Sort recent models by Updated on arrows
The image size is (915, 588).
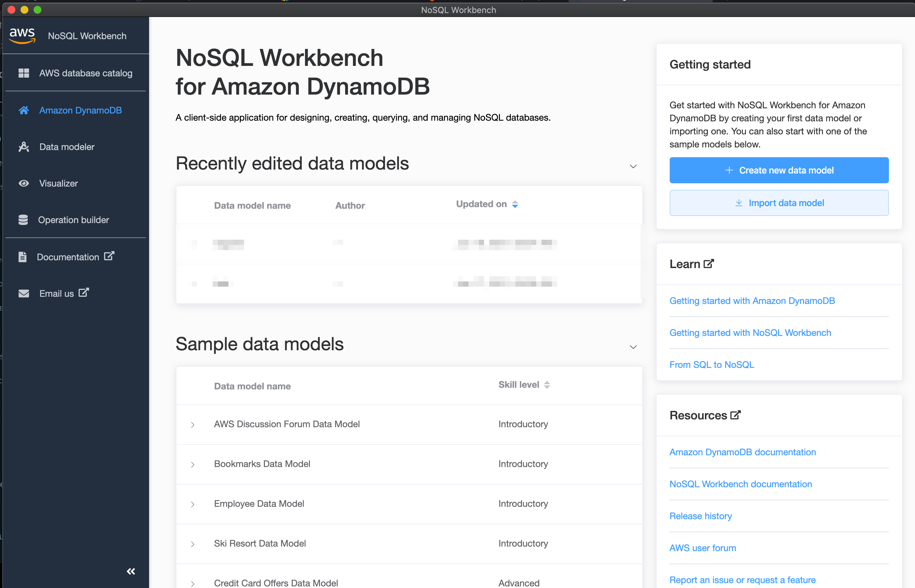pos(515,204)
